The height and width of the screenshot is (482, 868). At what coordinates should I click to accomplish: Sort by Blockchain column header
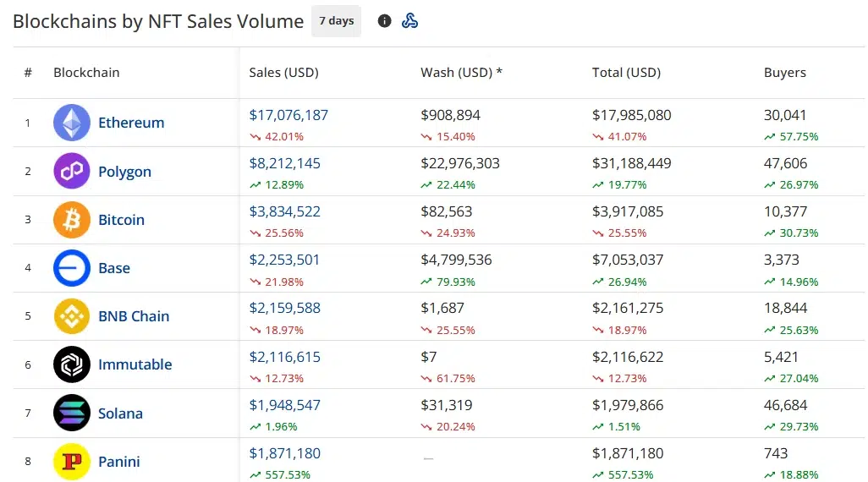(86, 73)
